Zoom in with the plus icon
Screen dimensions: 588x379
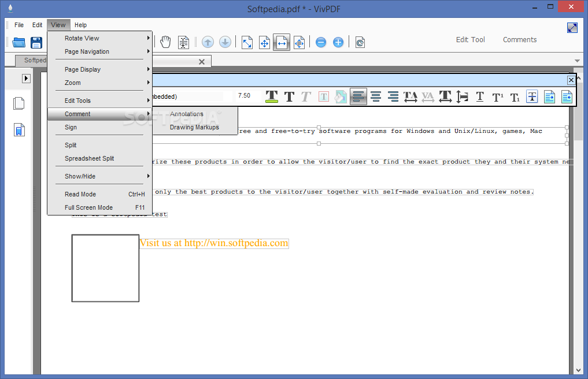(338, 42)
